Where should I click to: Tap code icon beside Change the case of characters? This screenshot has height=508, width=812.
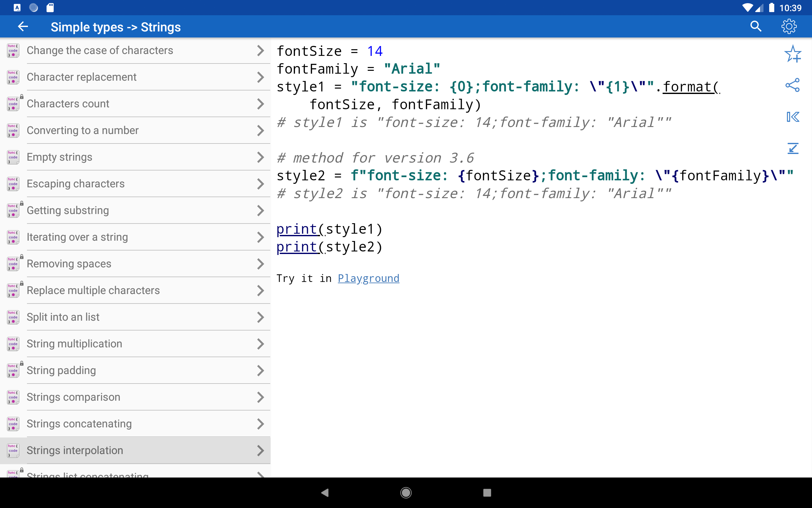[x=13, y=50]
